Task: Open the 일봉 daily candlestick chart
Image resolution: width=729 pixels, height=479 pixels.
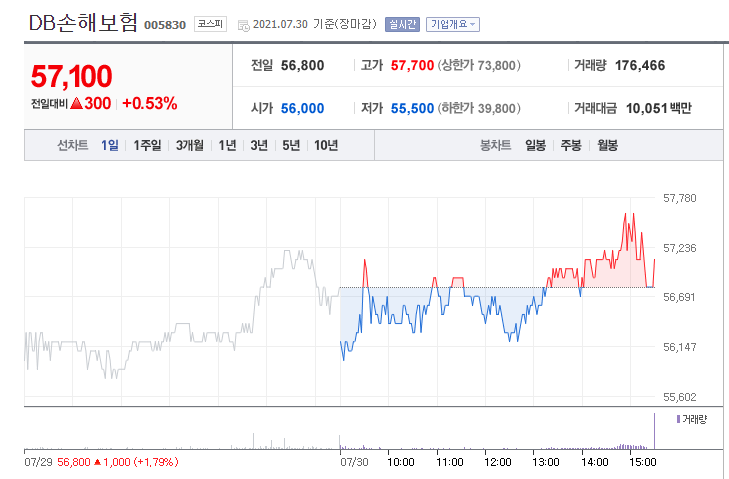Action: (x=536, y=146)
